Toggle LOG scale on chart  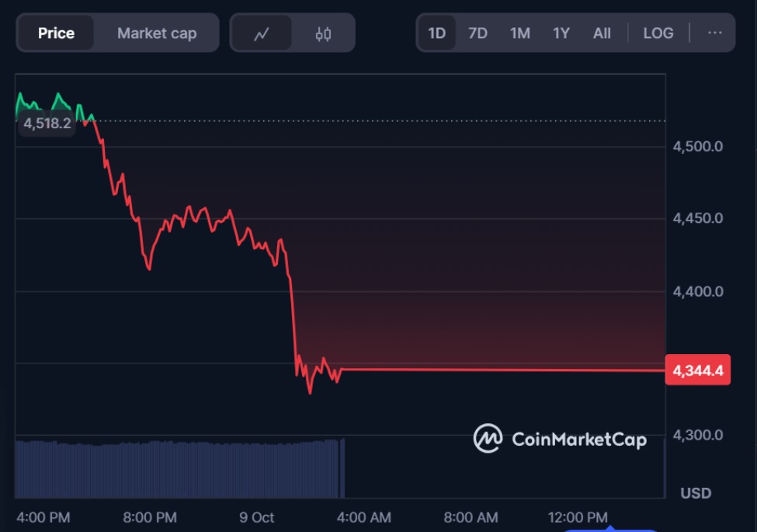(658, 33)
